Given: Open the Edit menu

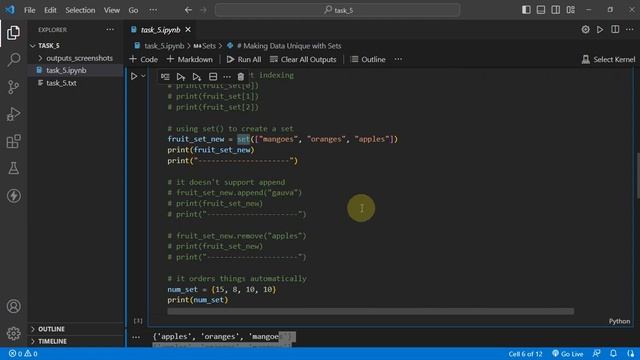Looking at the screenshot, I should pos(50,10).
